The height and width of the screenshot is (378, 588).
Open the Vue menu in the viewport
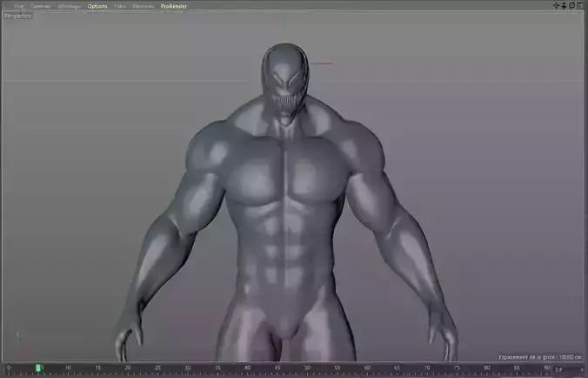[x=19, y=6]
